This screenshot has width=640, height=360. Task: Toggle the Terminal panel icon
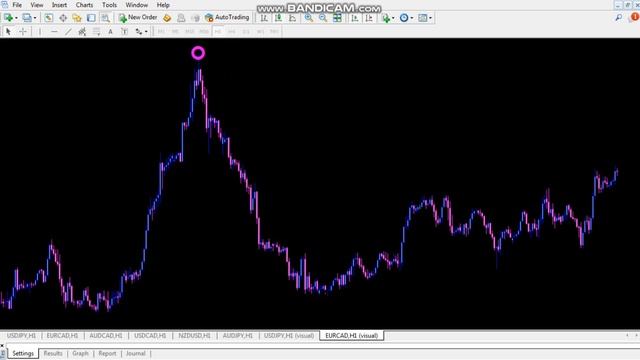(91, 18)
